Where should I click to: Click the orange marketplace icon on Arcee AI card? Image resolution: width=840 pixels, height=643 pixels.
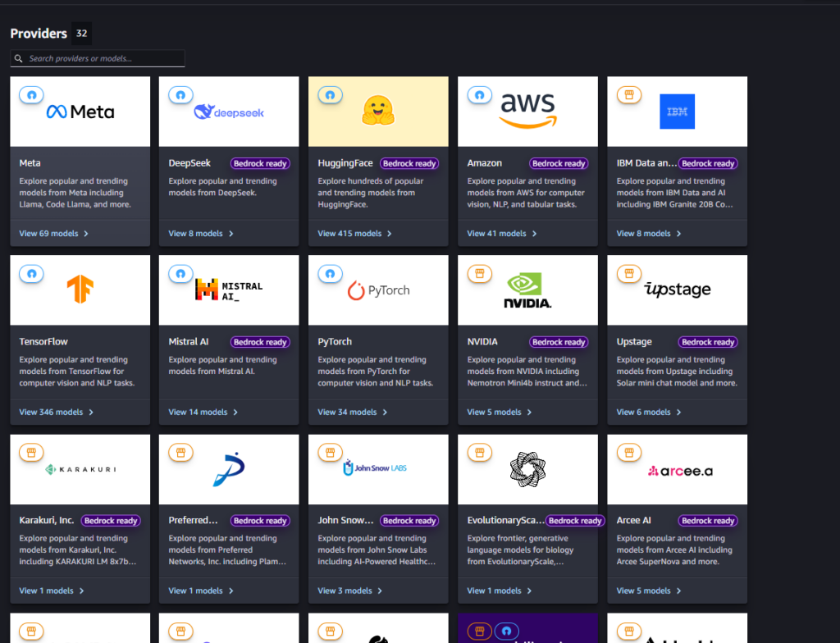click(629, 453)
